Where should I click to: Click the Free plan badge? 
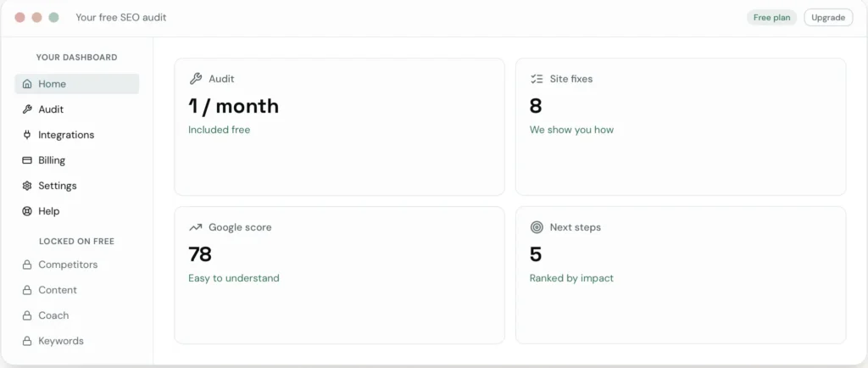click(x=771, y=18)
